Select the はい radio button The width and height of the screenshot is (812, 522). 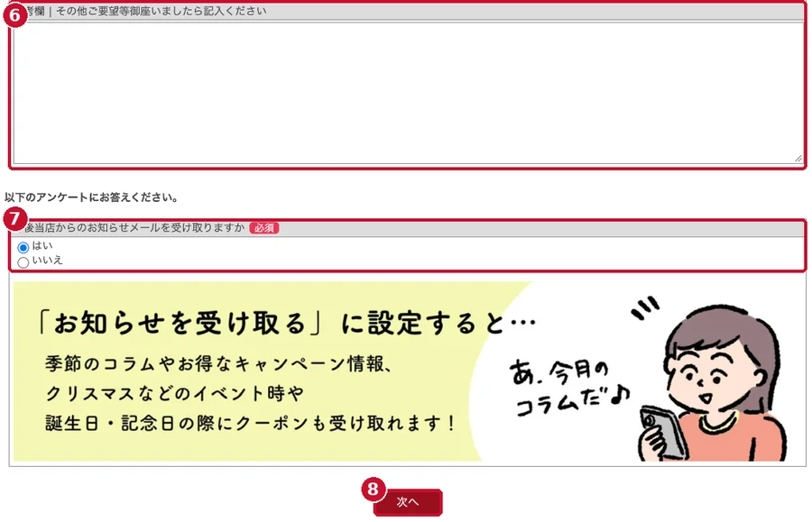tap(23, 247)
